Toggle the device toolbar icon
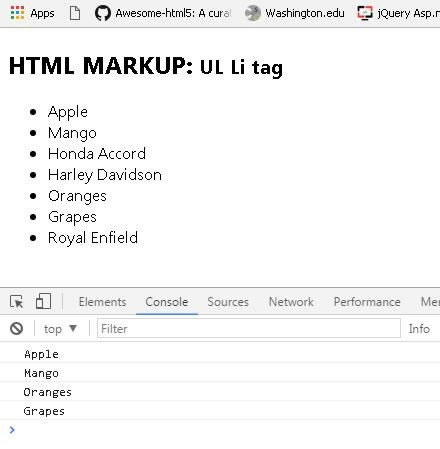The height and width of the screenshot is (449, 440). 43,301
